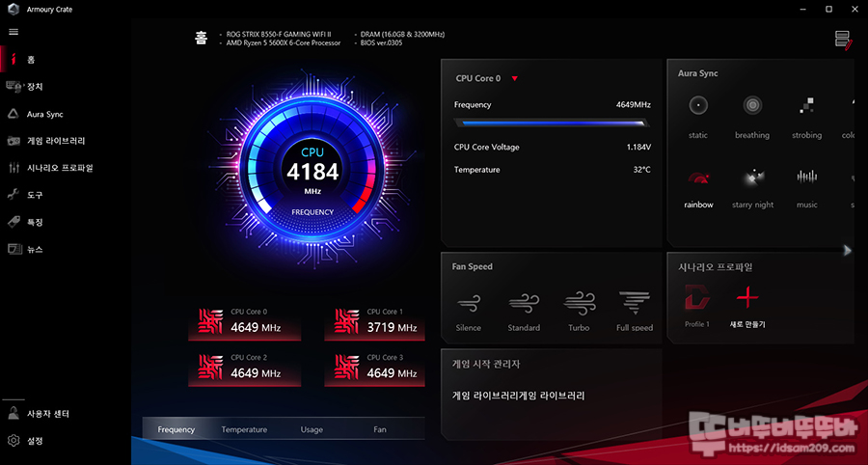Select Profile 1 scenario icon

pos(697,298)
